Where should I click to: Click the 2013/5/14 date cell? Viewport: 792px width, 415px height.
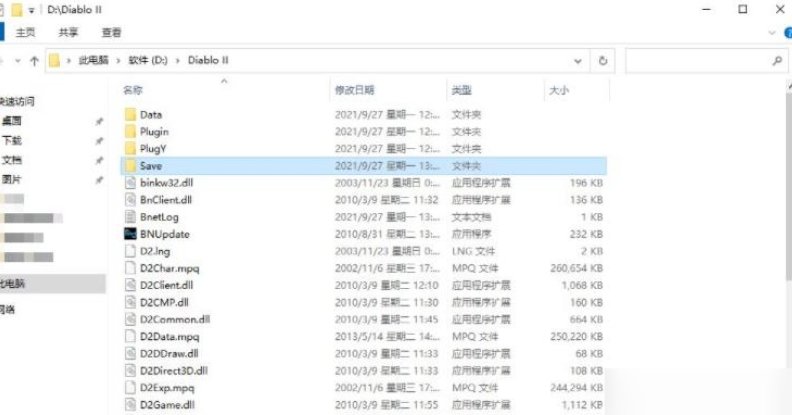click(x=387, y=336)
